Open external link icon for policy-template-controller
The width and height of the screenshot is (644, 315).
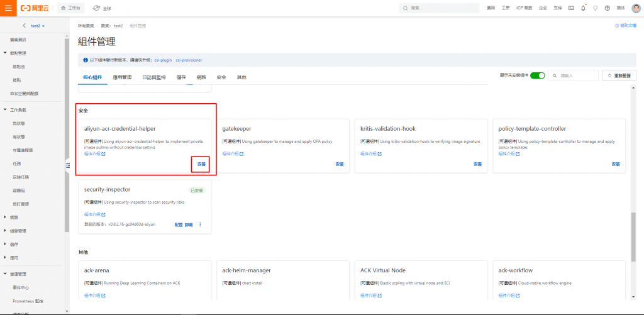click(518, 154)
